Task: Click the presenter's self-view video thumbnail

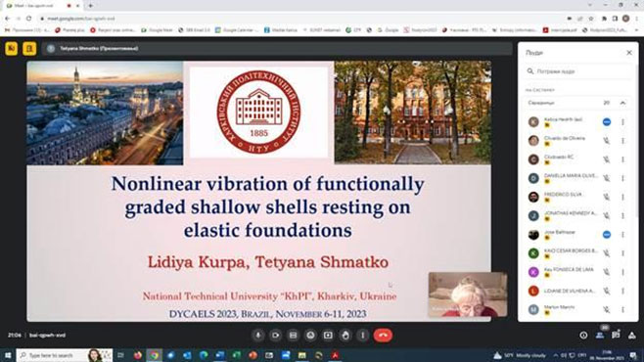Action: point(468,294)
